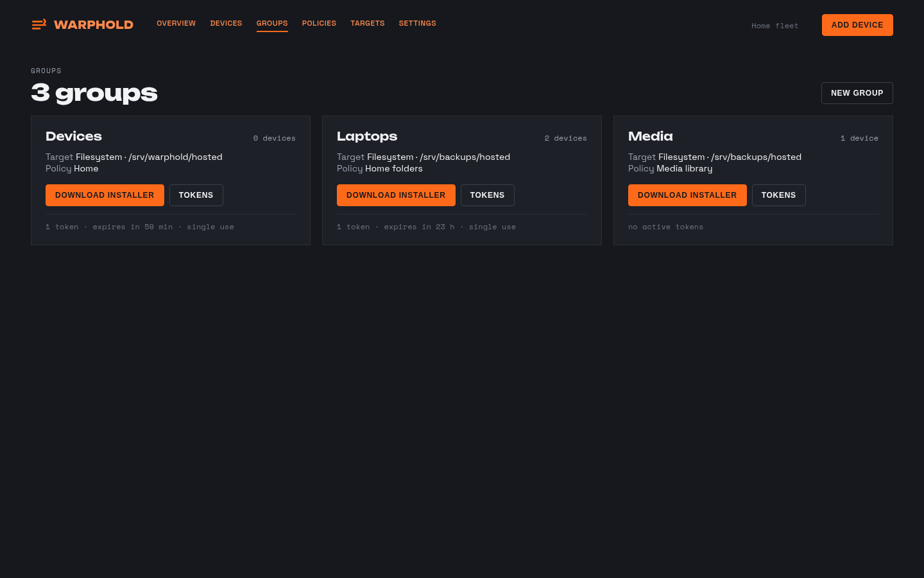Click the GROUPS breadcrumb label above heading
Screen dimensions: 924x578
[46, 71]
